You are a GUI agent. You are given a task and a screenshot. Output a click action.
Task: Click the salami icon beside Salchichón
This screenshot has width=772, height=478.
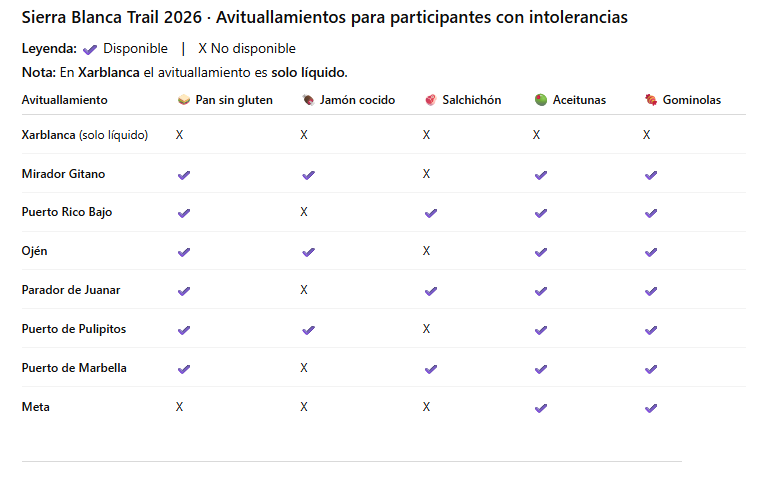pyautogui.click(x=431, y=100)
